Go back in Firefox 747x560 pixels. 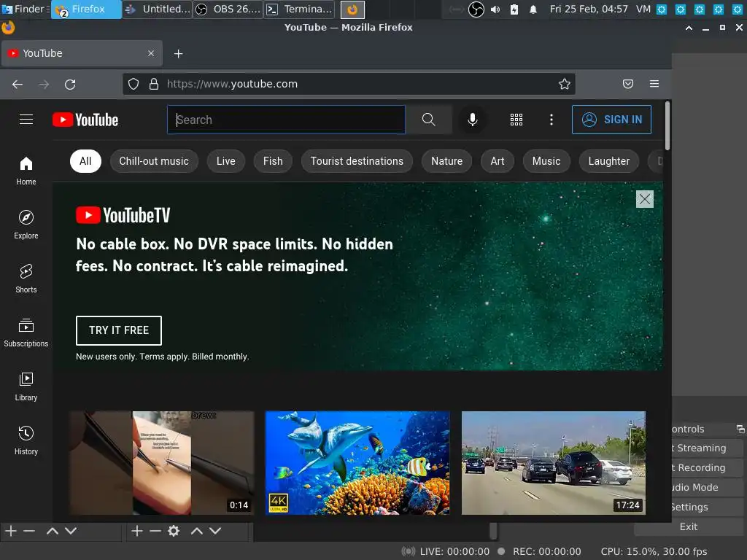point(18,85)
